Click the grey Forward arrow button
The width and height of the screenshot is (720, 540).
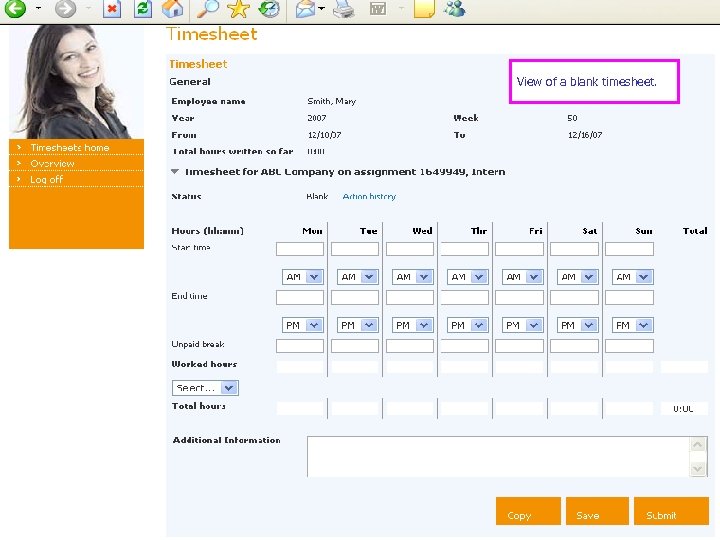pos(65,8)
